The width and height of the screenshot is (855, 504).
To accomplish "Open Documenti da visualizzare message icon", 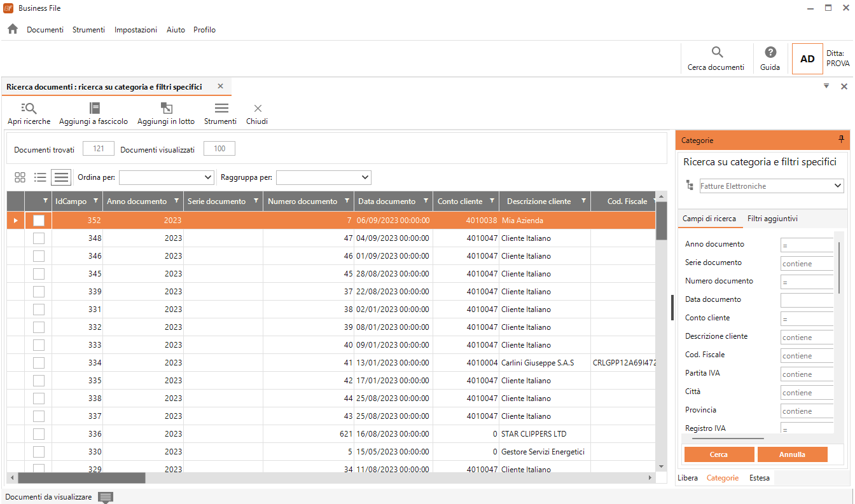I will point(106,497).
